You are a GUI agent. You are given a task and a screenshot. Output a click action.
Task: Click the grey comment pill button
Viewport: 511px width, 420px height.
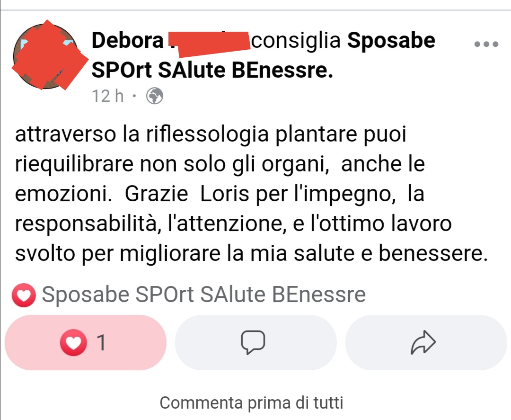pyautogui.click(x=256, y=342)
